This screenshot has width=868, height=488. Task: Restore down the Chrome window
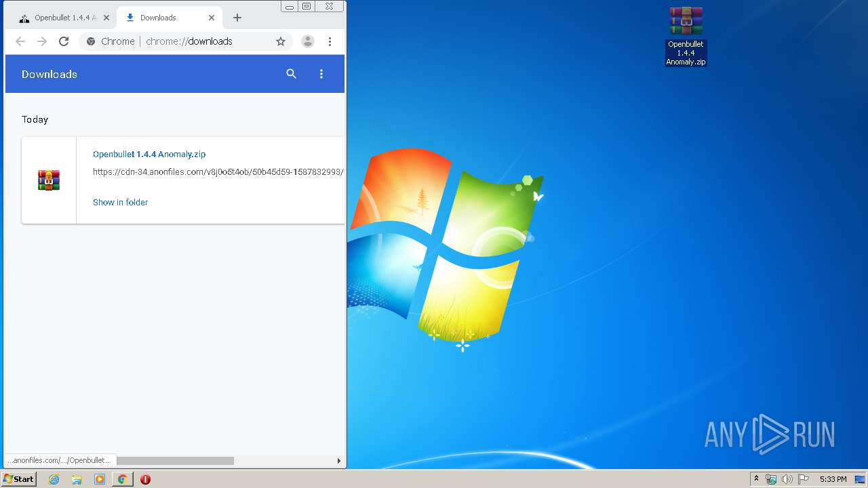point(307,6)
